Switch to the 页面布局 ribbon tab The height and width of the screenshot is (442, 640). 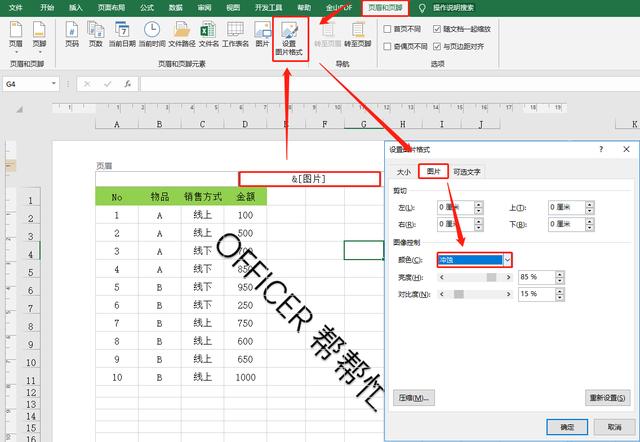click(111, 8)
